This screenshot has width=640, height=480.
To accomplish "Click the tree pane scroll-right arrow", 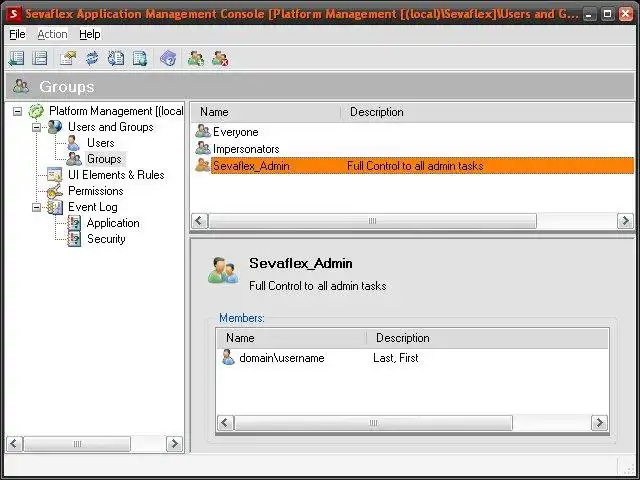I will click(174, 443).
